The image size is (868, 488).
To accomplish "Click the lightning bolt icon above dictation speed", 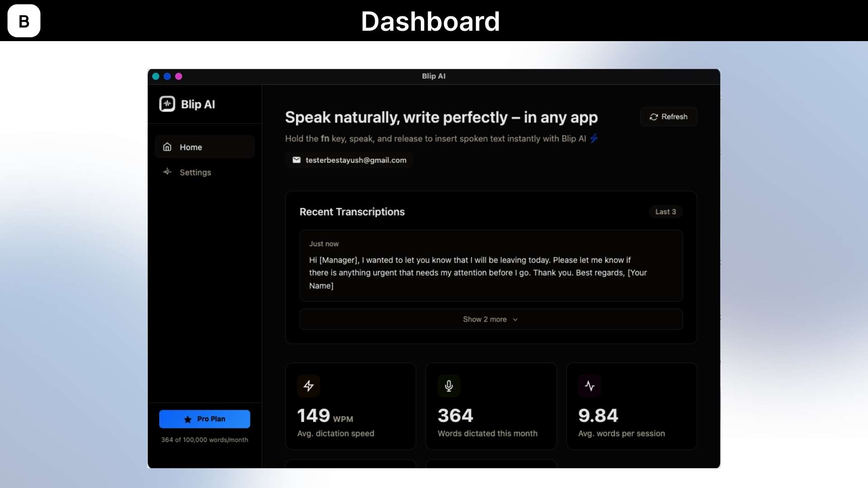I will [x=309, y=385].
